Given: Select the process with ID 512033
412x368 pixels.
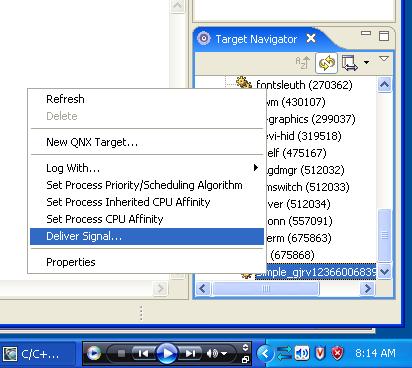Looking at the screenshot, I should pyautogui.click(x=307, y=187).
